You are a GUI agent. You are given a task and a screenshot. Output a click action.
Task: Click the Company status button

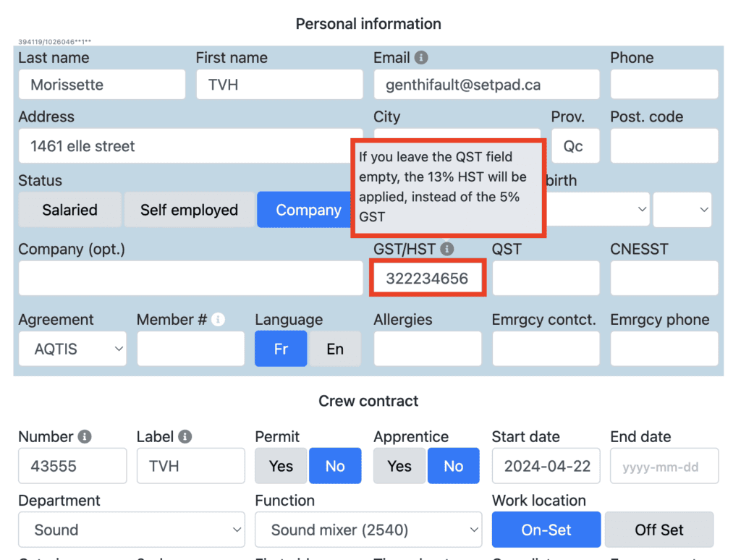(308, 210)
